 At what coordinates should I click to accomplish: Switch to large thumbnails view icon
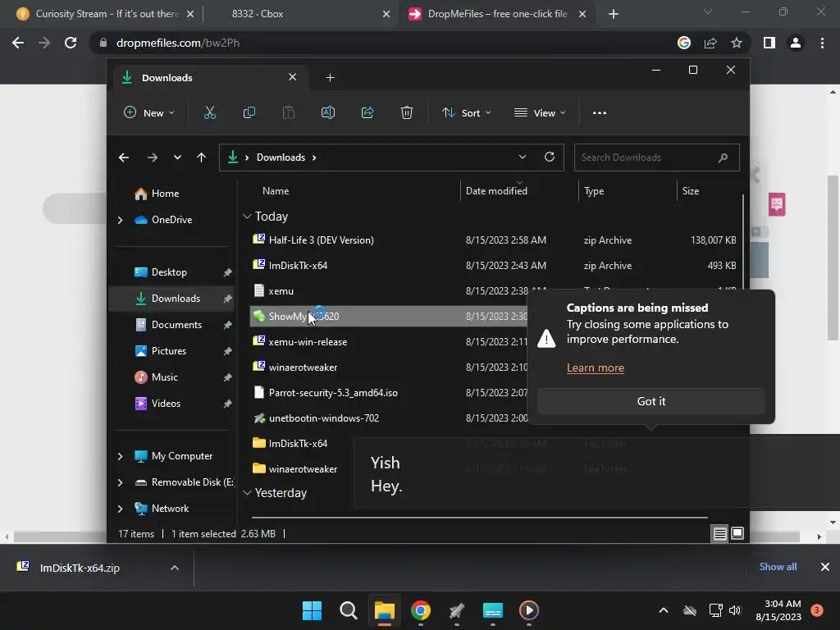(x=737, y=533)
